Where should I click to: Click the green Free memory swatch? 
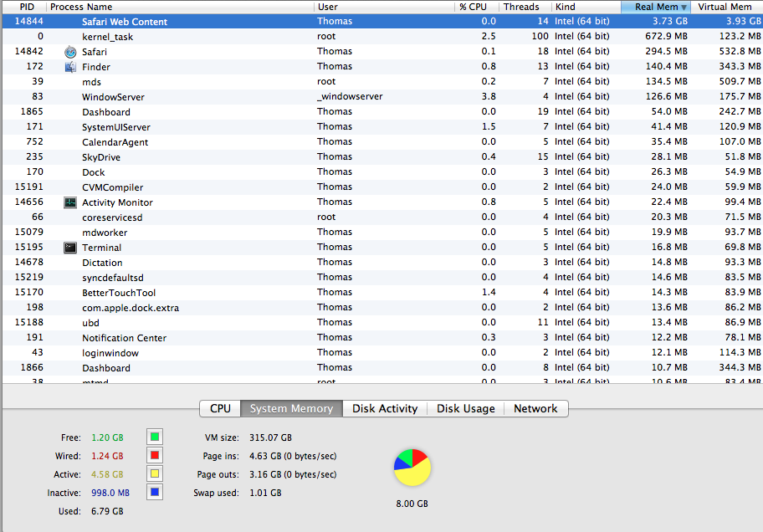click(155, 437)
